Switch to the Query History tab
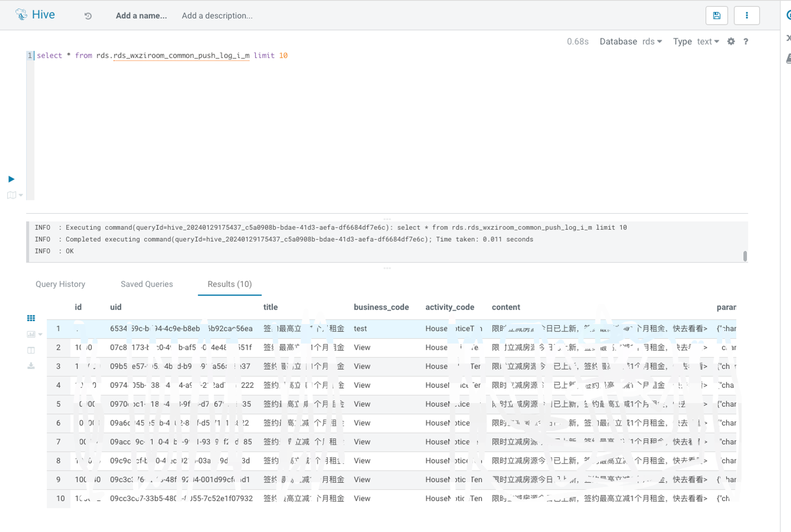This screenshot has width=791, height=532. [60, 284]
